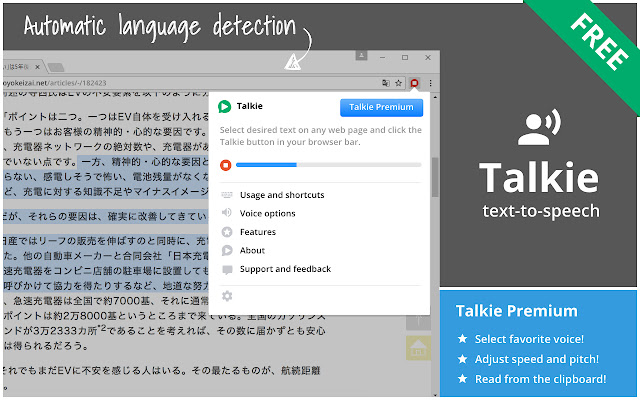This screenshot has width=640, height=400.
Task: Click 'Read from the clipboard!' text
Action: click(x=540, y=379)
